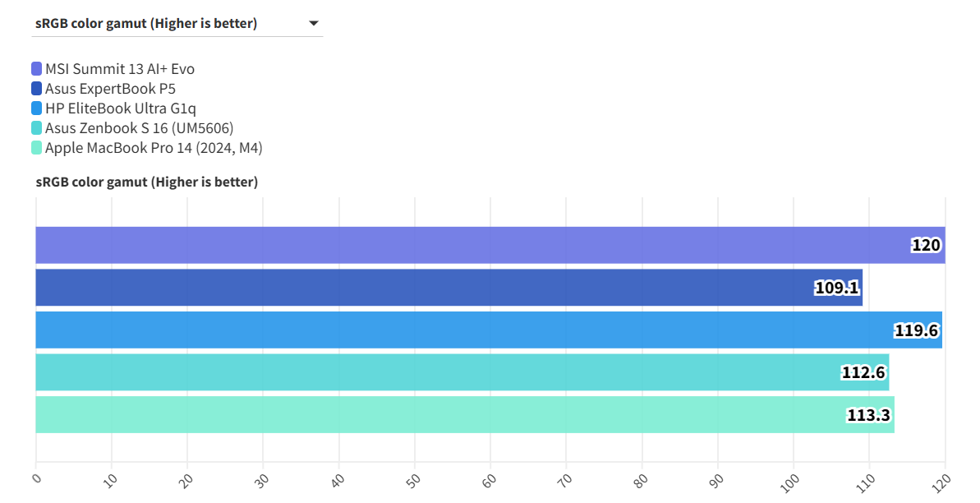Click the chart title above the bars
The width and height of the screenshot is (980, 503).
coord(147,182)
